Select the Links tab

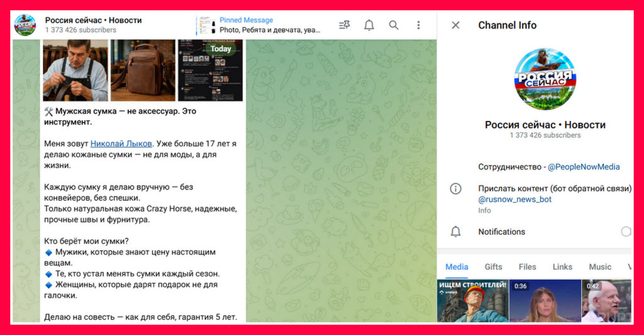(562, 267)
